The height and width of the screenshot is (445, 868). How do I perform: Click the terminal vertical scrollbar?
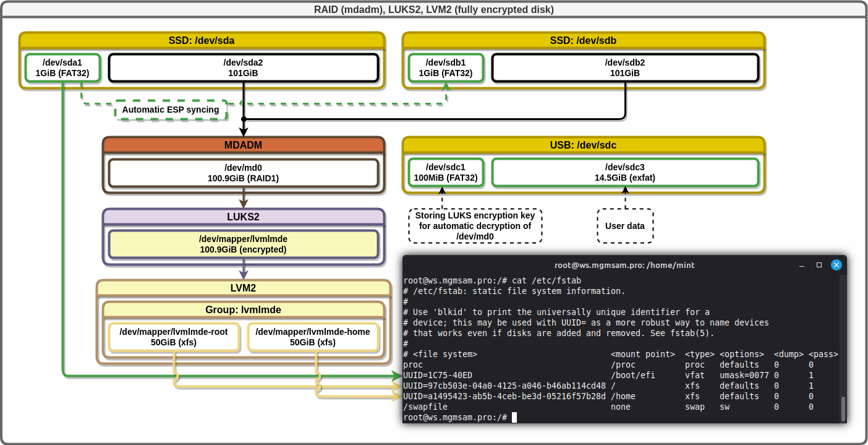click(x=843, y=408)
